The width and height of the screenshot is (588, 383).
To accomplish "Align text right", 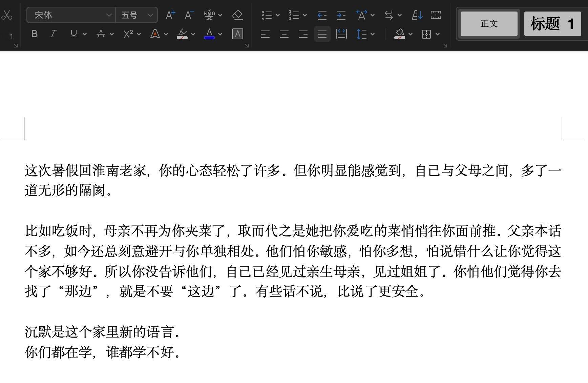I will [x=303, y=34].
